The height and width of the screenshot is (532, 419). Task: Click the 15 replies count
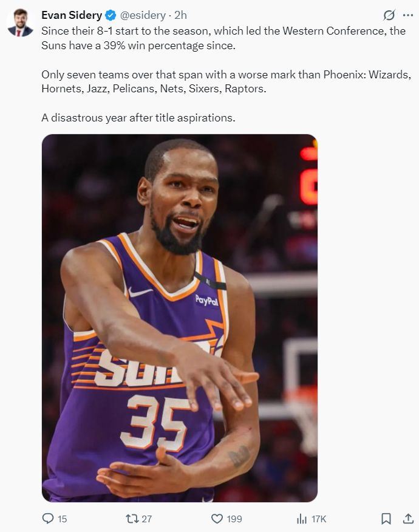point(63,519)
